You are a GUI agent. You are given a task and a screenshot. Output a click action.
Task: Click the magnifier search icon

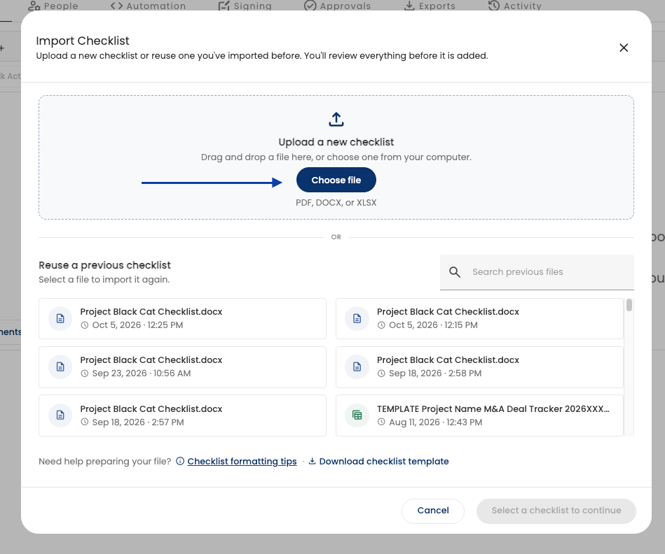454,272
